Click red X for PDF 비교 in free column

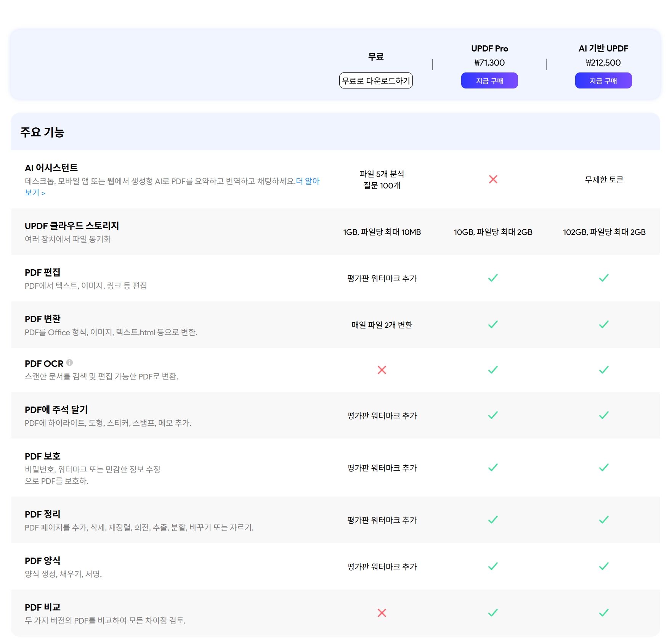point(382,613)
